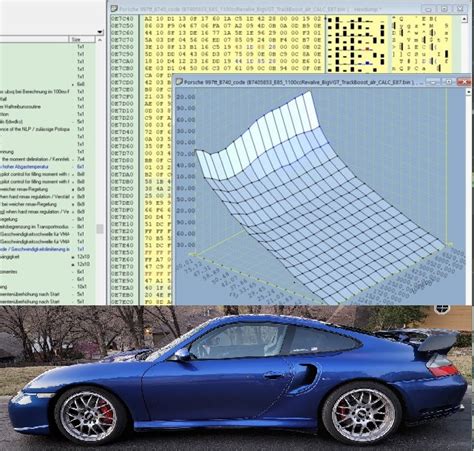Click hex address 0E7E00
The height and width of the screenshot is (451, 474).
point(121,217)
